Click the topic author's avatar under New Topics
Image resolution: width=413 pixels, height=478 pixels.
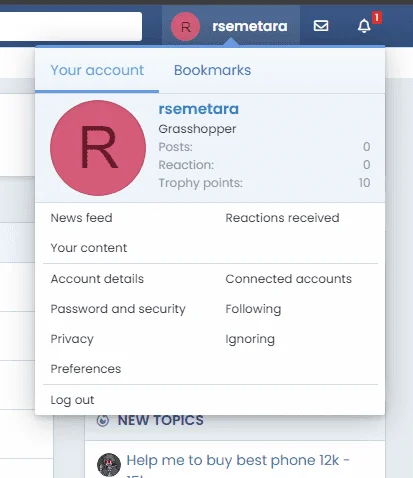pos(109,465)
